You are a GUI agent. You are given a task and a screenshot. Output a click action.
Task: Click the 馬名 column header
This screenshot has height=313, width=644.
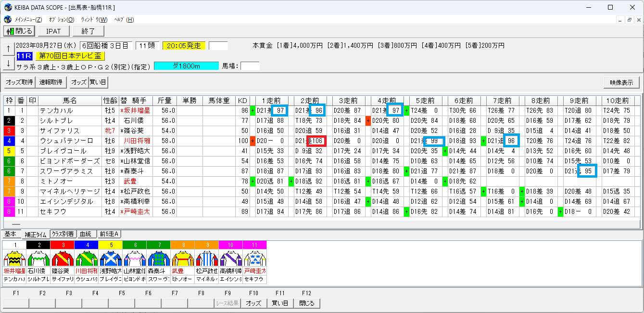70,101
